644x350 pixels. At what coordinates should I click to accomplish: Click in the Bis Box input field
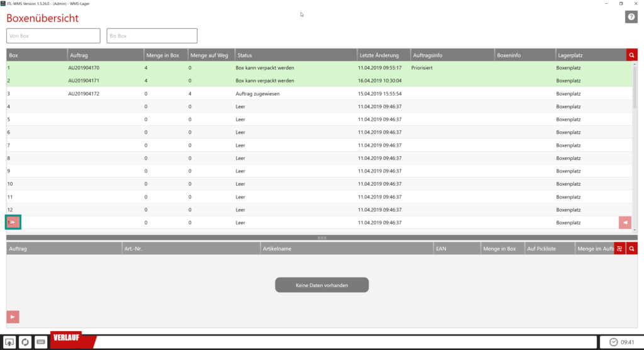coord(152,36)
